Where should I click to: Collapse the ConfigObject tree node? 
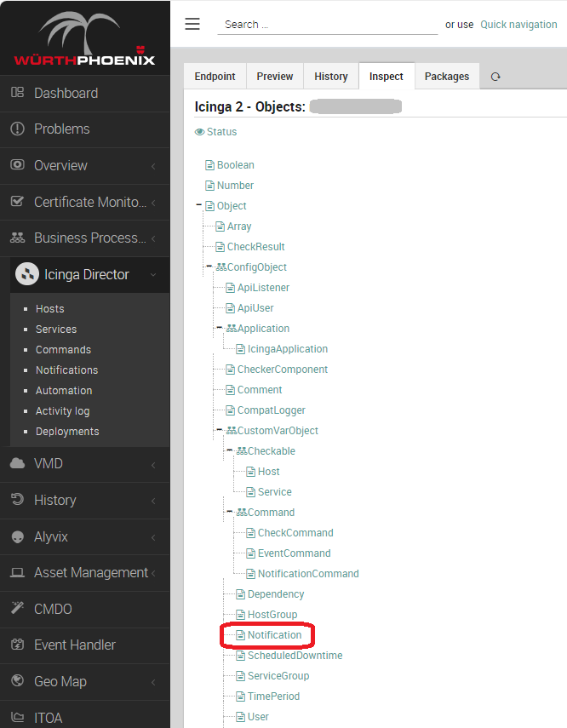(x=209, y=266)
